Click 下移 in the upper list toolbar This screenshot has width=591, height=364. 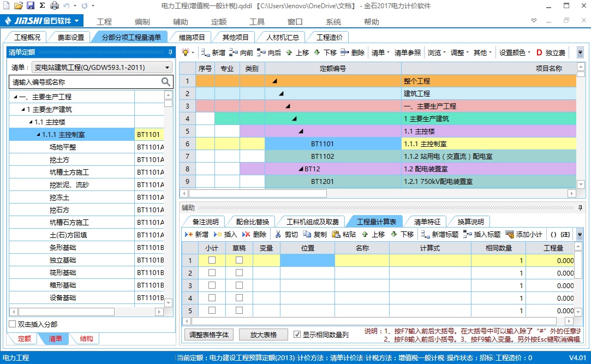click(325, 52)
